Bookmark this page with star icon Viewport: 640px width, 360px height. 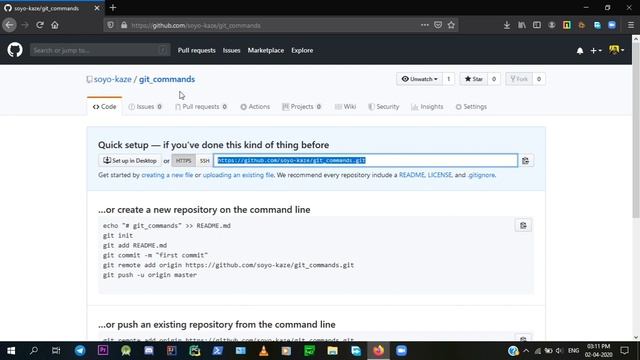tap(451, 25)
